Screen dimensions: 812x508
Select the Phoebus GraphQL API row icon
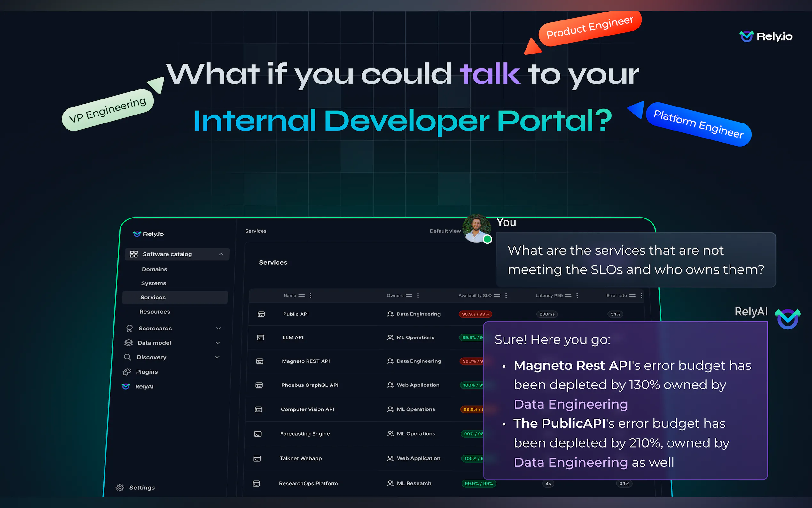pyautogui.click(x=259, y=385)
